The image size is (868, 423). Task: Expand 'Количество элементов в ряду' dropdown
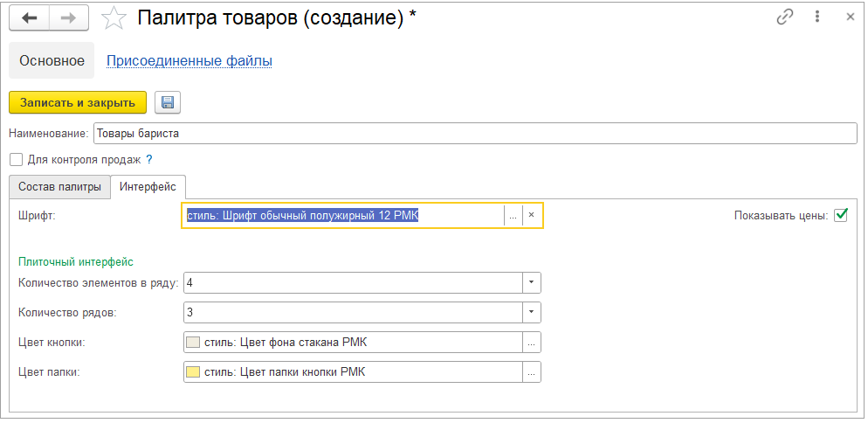pos(531,282)
